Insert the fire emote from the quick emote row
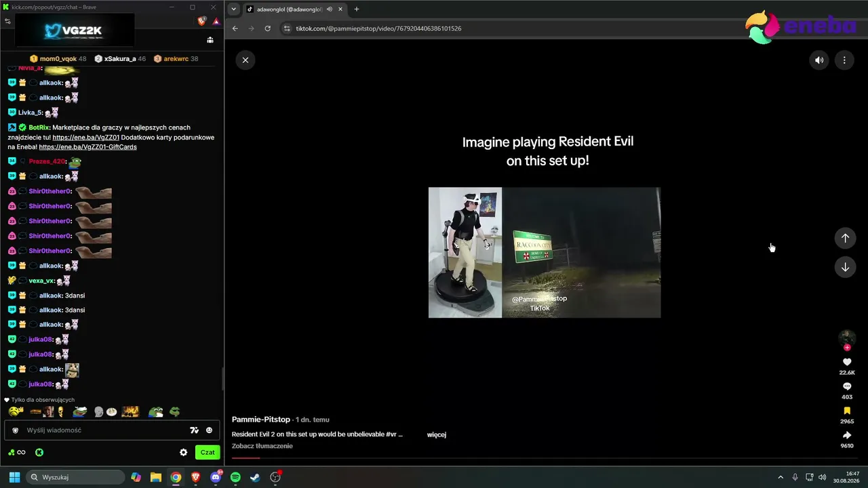 click(x=130, y=411)
